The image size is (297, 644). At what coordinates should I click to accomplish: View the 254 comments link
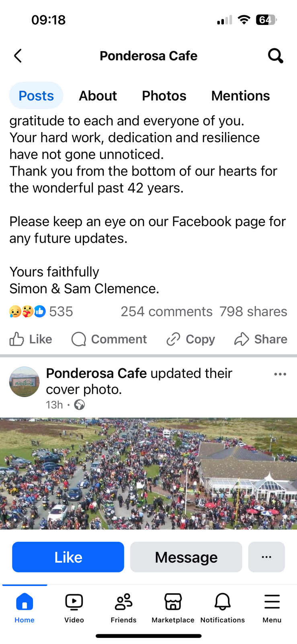point(166,312)
